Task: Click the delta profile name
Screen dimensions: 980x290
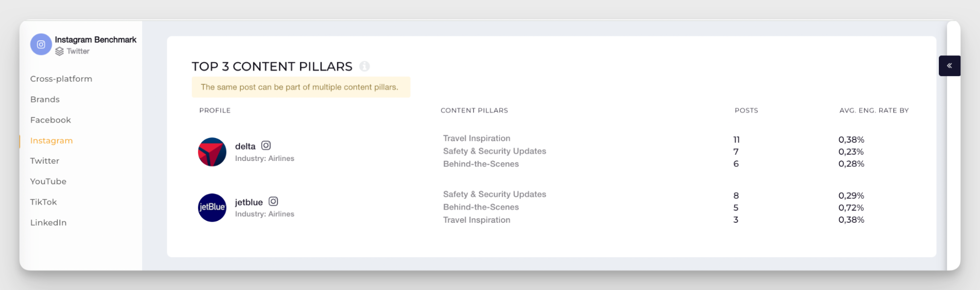Action: tap(244, 146)
